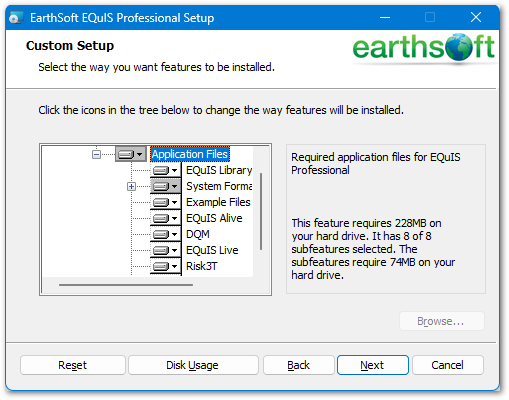This screenshot has height=400, width=509.
Task: Open install-state dropdown for EQuIS Alive
Action: pos(165,218)
